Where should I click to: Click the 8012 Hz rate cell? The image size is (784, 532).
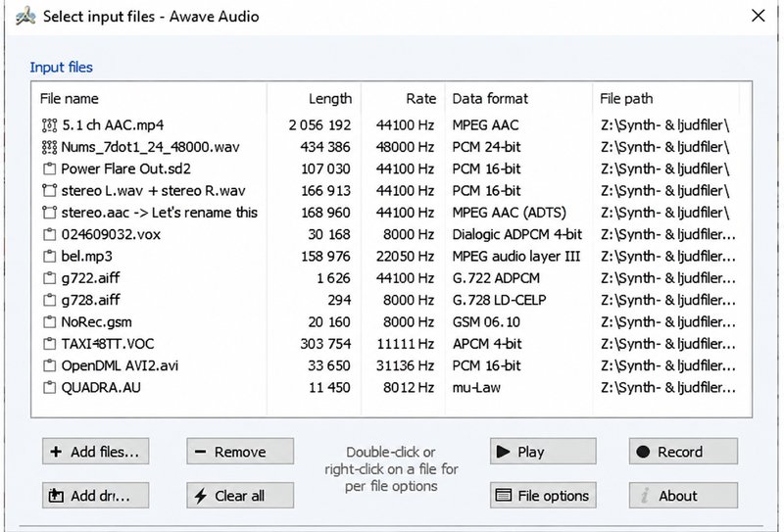tap(409, 388)
